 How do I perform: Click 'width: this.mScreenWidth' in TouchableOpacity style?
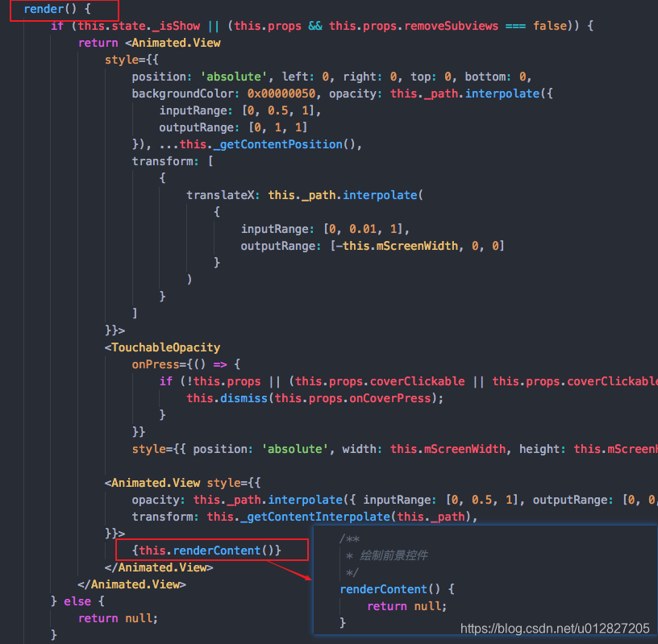coord(424,449)
